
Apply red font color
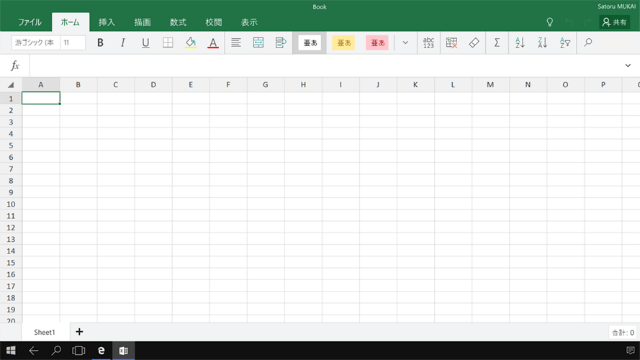[213, 42]
